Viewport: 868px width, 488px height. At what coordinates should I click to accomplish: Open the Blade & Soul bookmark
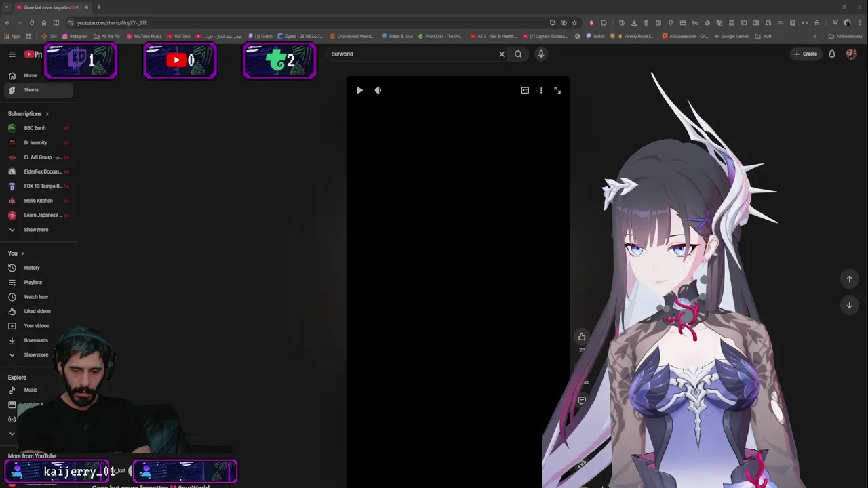coord(397,36)
